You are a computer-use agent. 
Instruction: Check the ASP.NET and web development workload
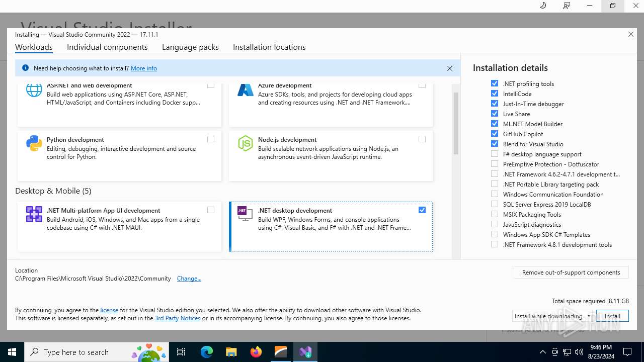(211, 85)
